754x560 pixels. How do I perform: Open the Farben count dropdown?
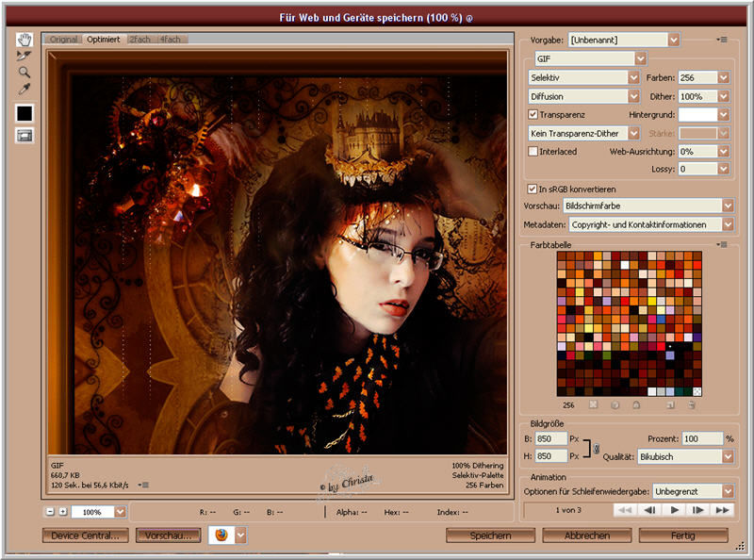pos(724,77)
